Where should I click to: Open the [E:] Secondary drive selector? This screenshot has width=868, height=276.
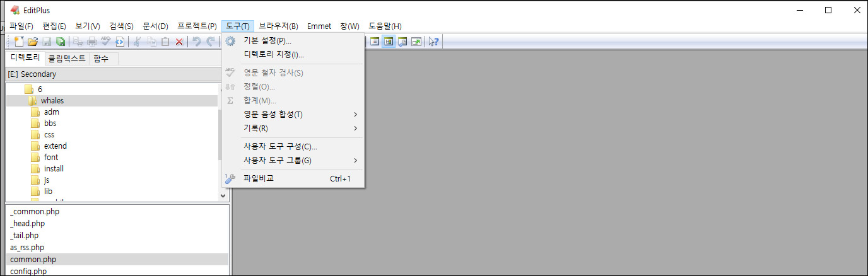(113, 74)
